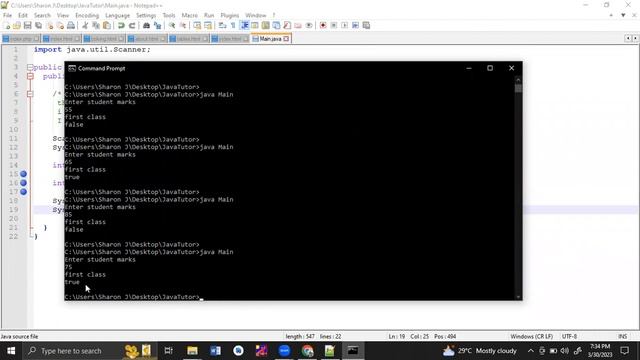Click Run a Macro Multiple Times icon
The width and height of the screenshot is (640, 360).
coord(356,25)
